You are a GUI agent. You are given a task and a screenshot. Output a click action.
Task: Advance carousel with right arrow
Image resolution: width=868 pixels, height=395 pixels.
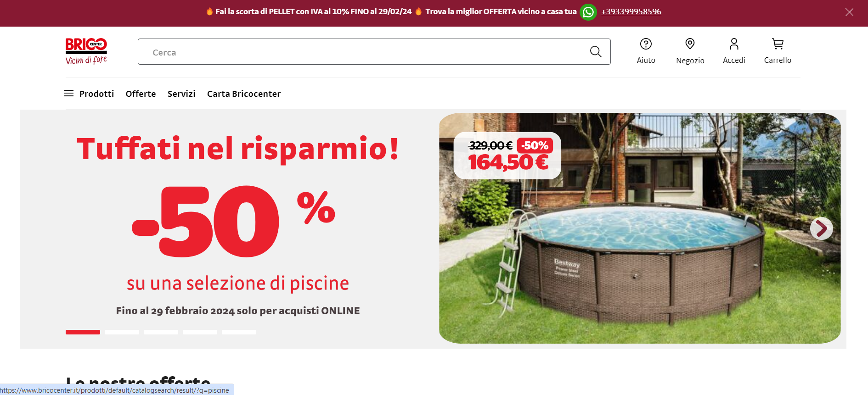click(x=821, y=228)
